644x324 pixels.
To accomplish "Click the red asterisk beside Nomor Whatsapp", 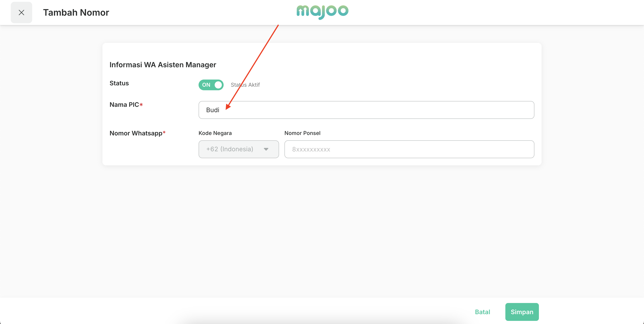I will [x=164, y=133].
